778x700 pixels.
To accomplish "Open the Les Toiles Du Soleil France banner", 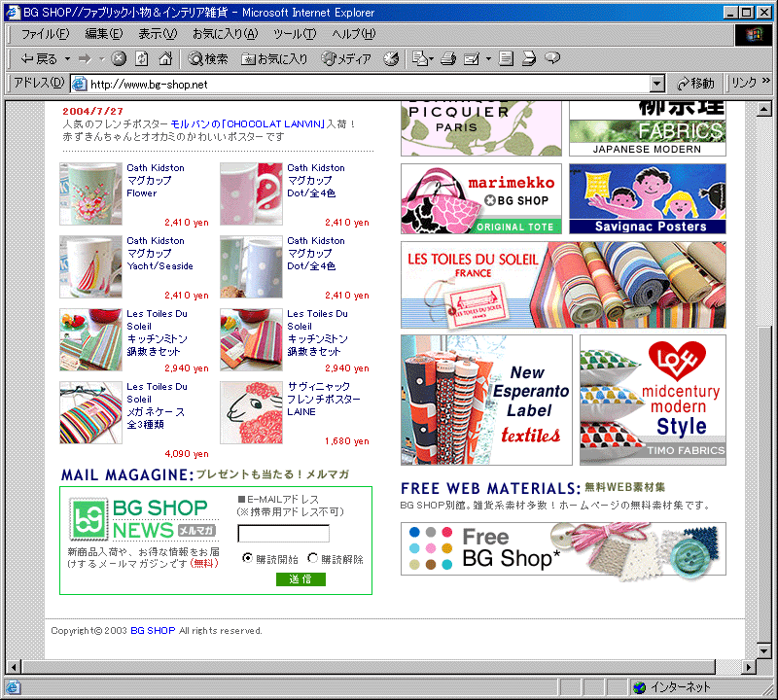I will point(563,285).
